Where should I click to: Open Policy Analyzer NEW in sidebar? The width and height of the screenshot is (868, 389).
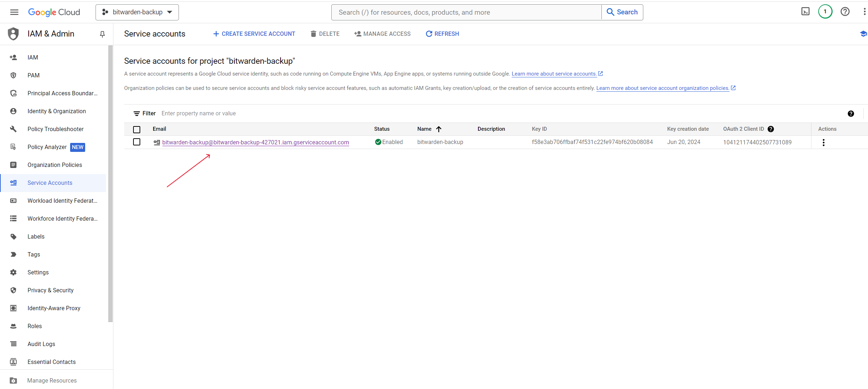(x=47, y=147)
